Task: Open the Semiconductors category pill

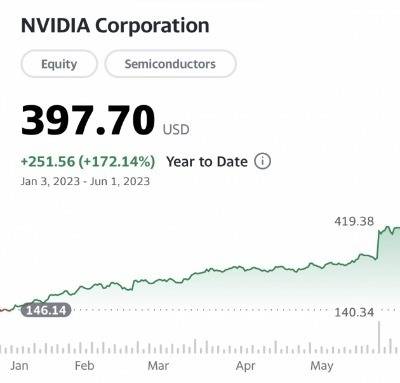Action: point(170,64)
